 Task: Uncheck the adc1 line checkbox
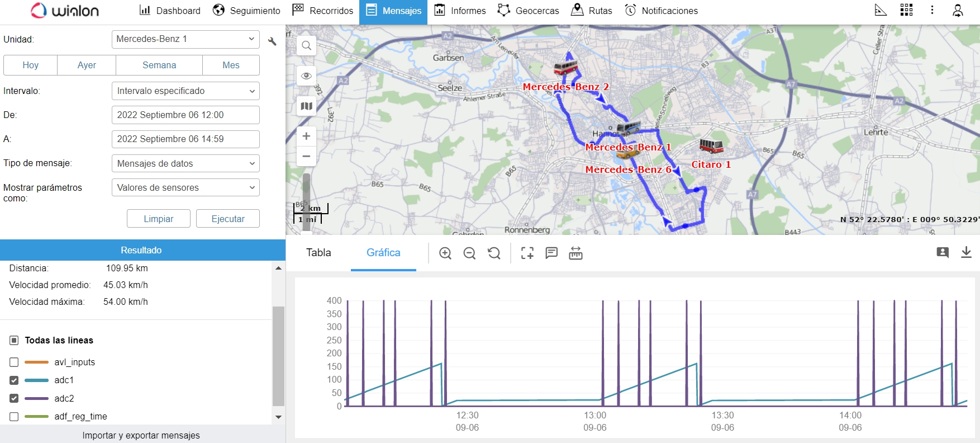tap(14, 380)
